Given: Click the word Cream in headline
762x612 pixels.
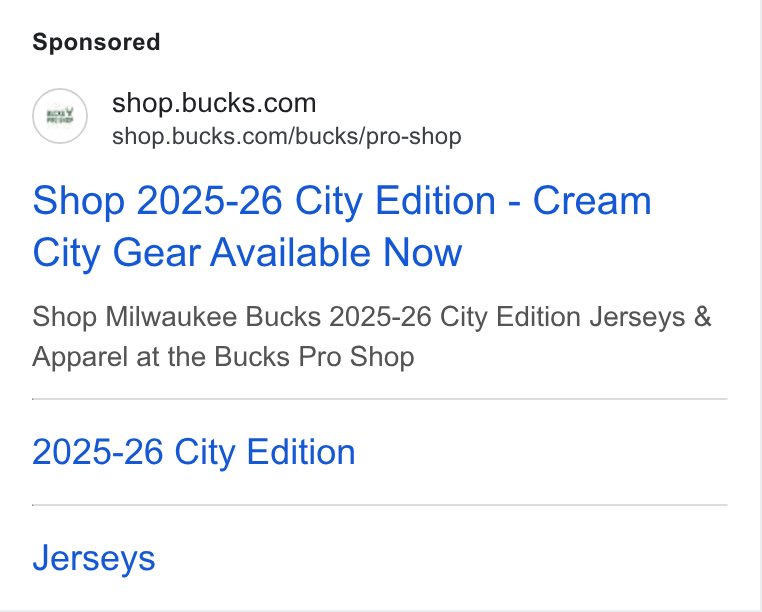Looking at the screenshot, I should (x=592, y=200).
